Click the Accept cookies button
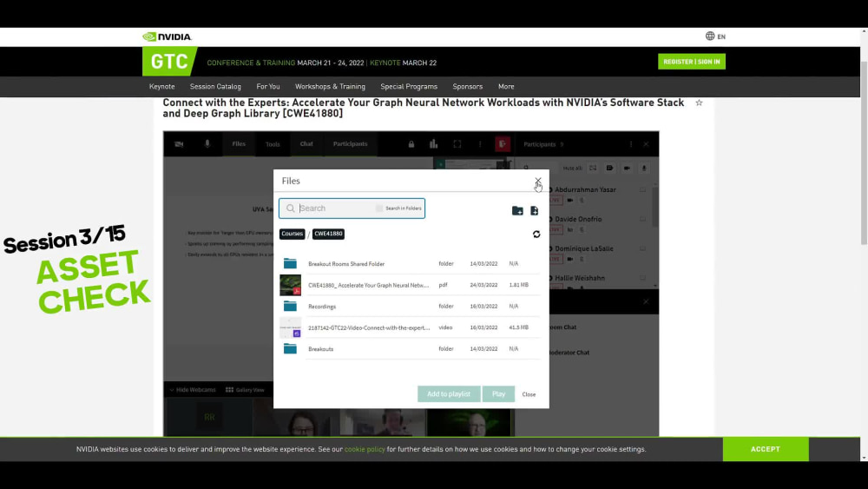This screenshot has width=868, height=489. tap(766, 449)
